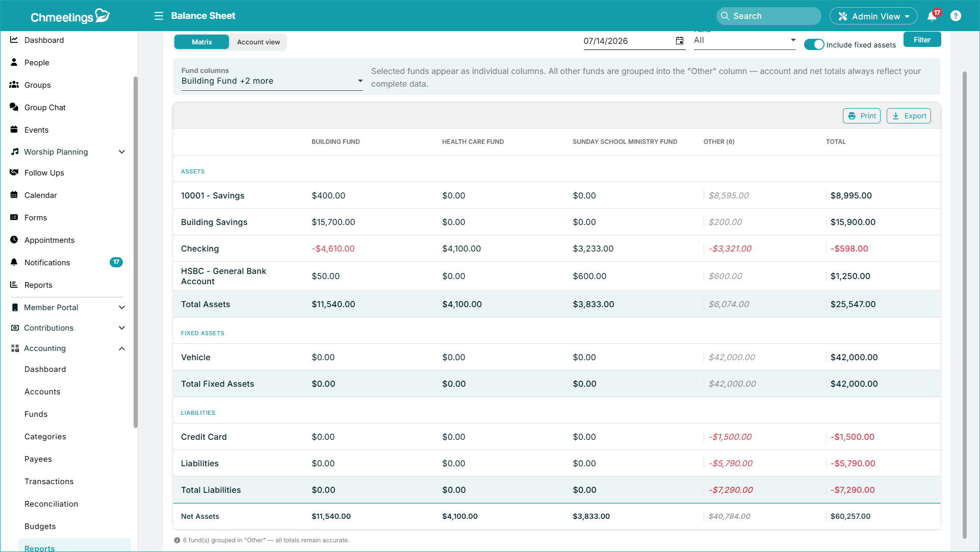Export the balance sheet
Image resolution: width=980 pixels, height=552 pixels.
[x=909, y=116]
